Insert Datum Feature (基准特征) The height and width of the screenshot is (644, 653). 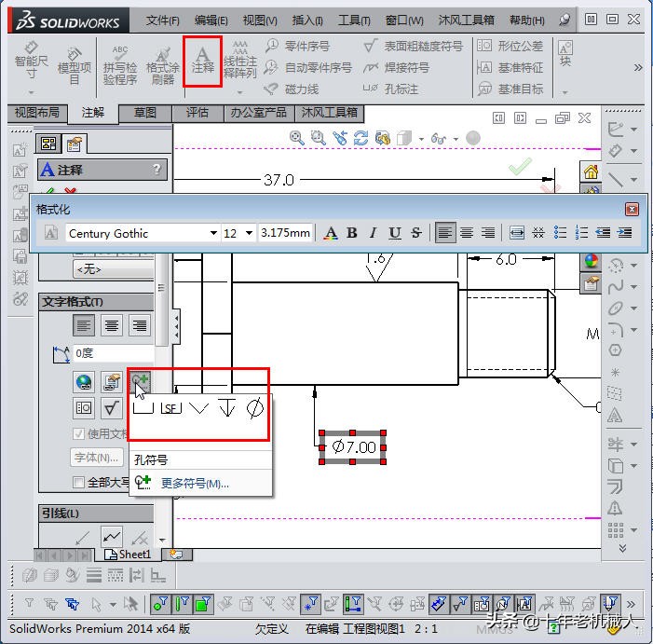[510, 67]
